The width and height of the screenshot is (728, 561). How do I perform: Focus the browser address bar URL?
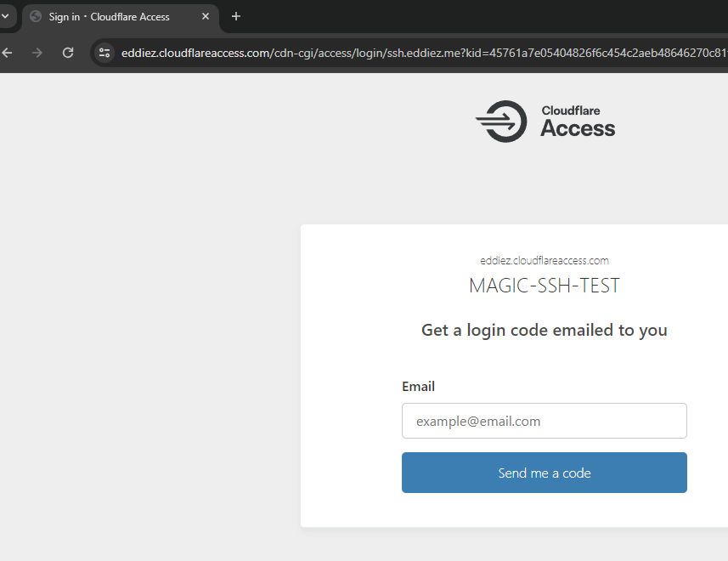click(x=408, y=53)
